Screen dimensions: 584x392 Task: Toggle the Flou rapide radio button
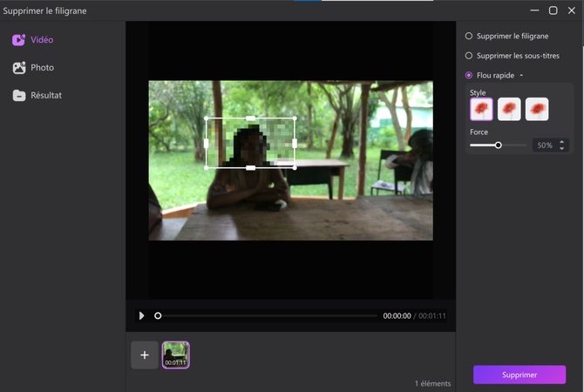click(469, 76)
